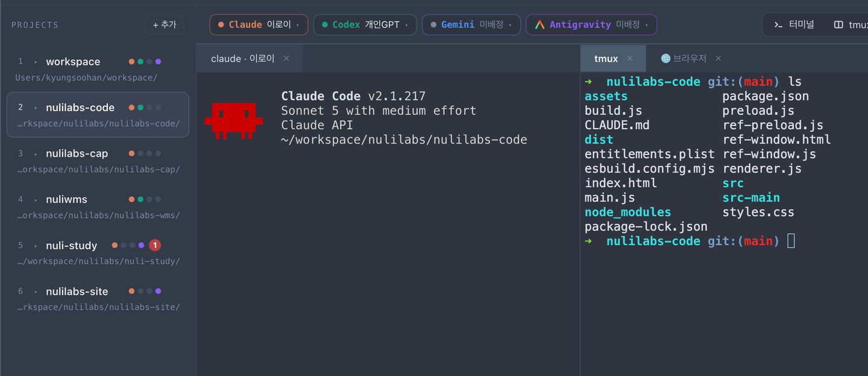Close the tmux tab
Image resolution: width=868 pixels, height=376 pixels.
pos(630,59)
